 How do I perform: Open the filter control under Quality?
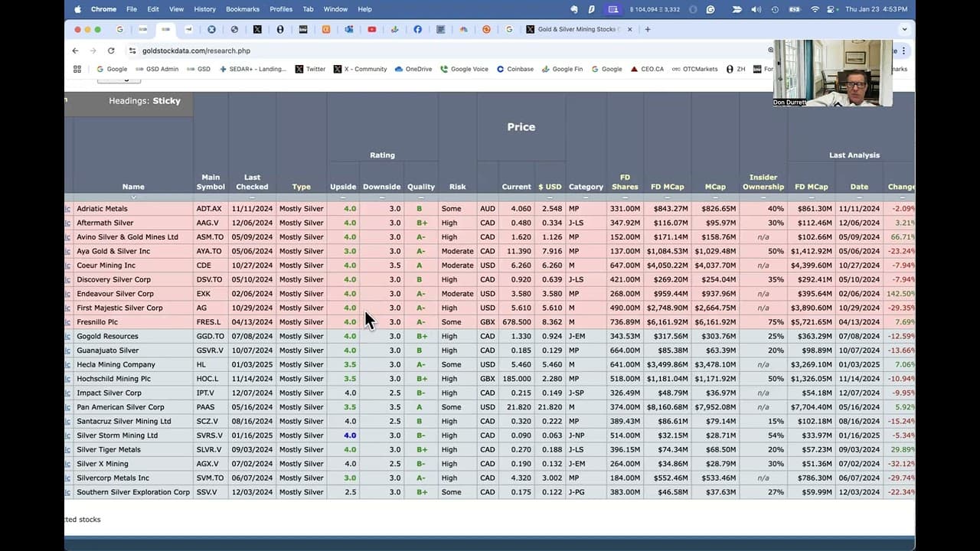[421, 197]
